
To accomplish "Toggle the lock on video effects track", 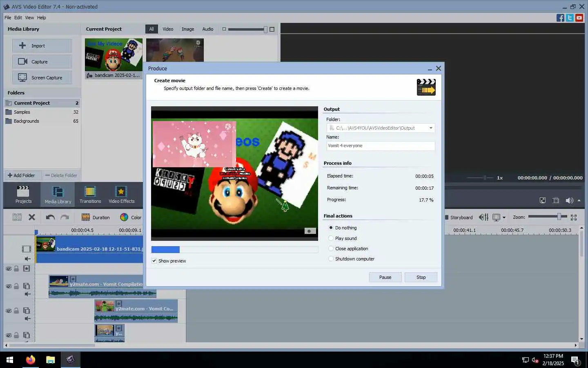I will 16,269.
